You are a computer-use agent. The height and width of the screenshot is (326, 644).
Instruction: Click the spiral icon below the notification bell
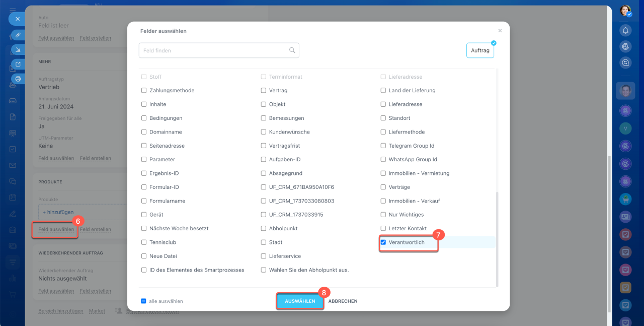tap(625, 46)
